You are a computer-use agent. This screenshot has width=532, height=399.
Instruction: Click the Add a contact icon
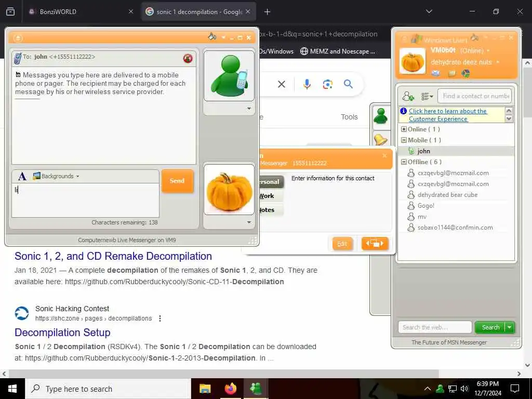coord(408,96)
